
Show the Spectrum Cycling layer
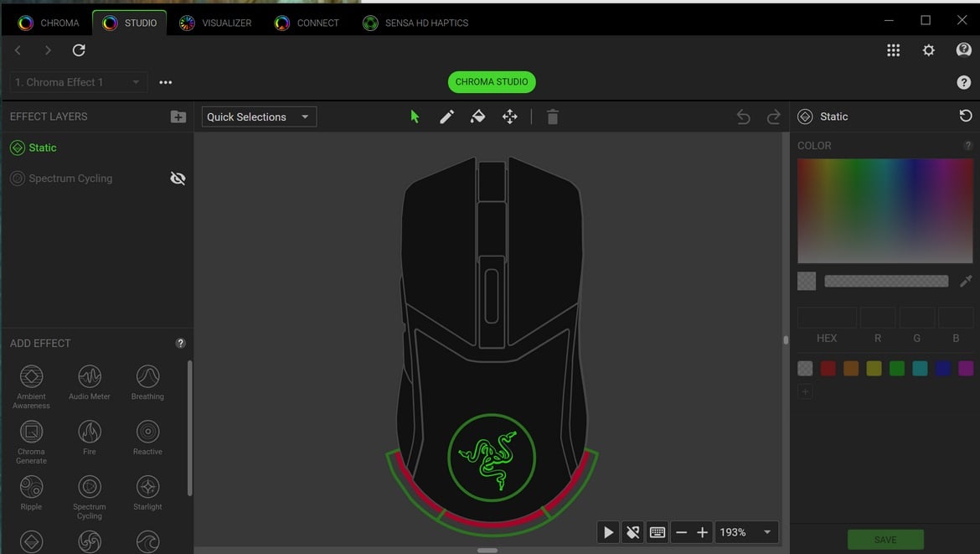[x=178, y=179]
